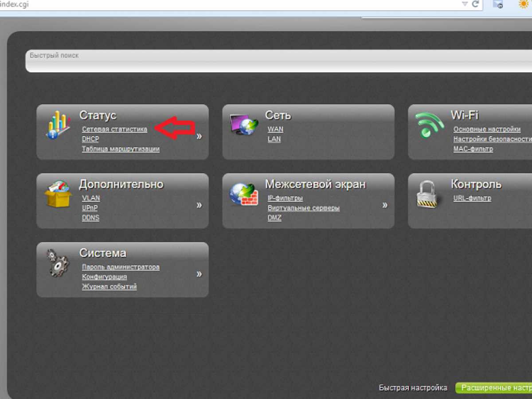
Task: Click the Сеть section heading
Action: (x=278, y=115)
